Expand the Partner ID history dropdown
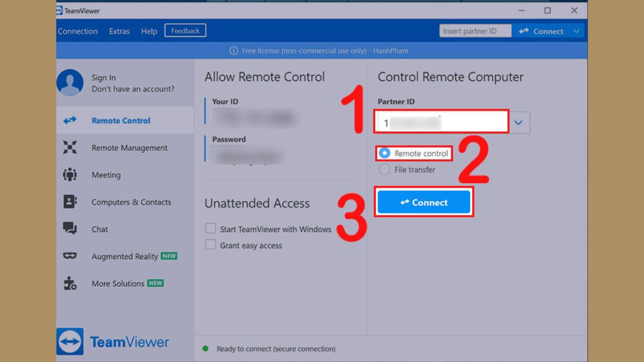Image resolution: width=644 pixels, height=362 pixels. [518, 123]
